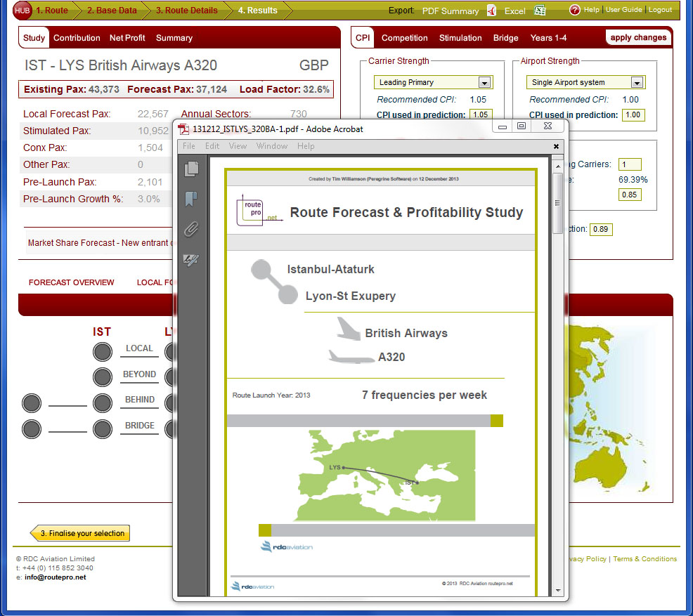Click Acrobat scrollbar down arrow
This screenshot has height=616, width=693.
(558, 591)
